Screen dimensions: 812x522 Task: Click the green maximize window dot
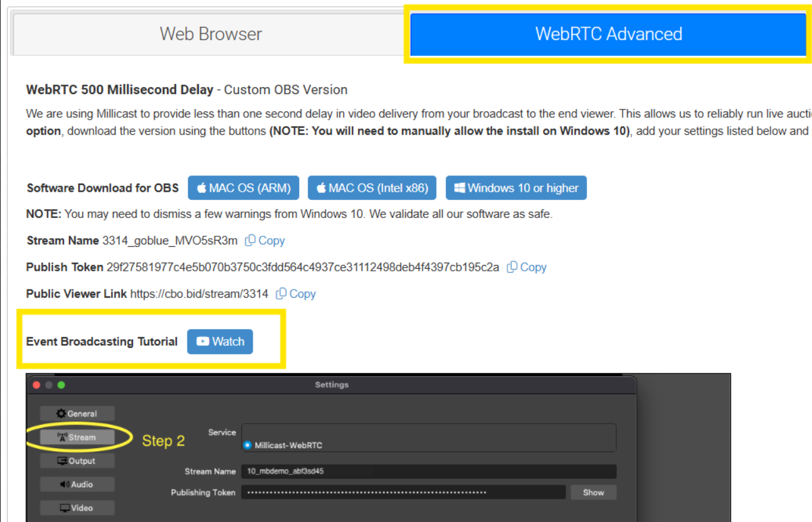pos(61,385)
